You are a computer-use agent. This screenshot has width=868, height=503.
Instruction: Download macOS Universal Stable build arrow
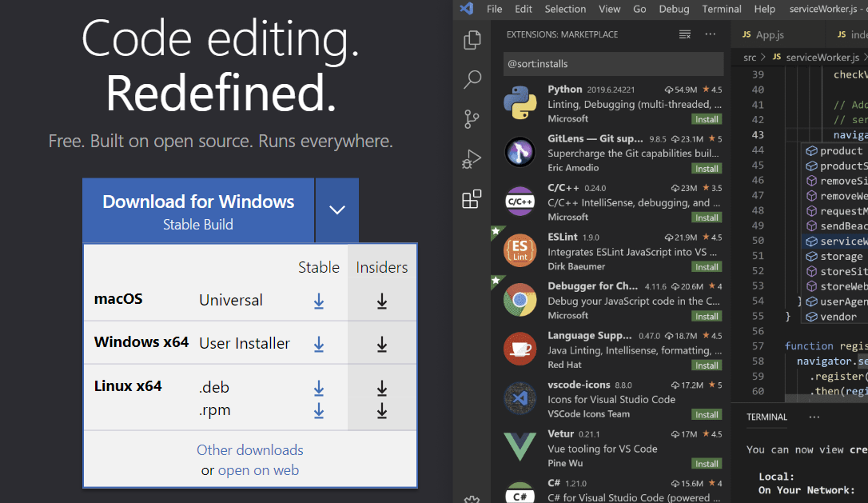click(x=319, y=301)
